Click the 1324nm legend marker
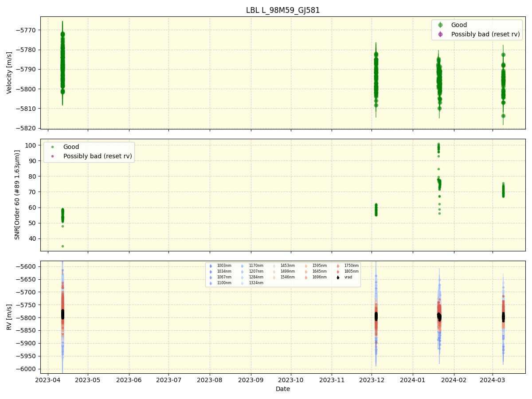Image resolution: width=532 pixels, height=399 pixels. tap(243, 283)
